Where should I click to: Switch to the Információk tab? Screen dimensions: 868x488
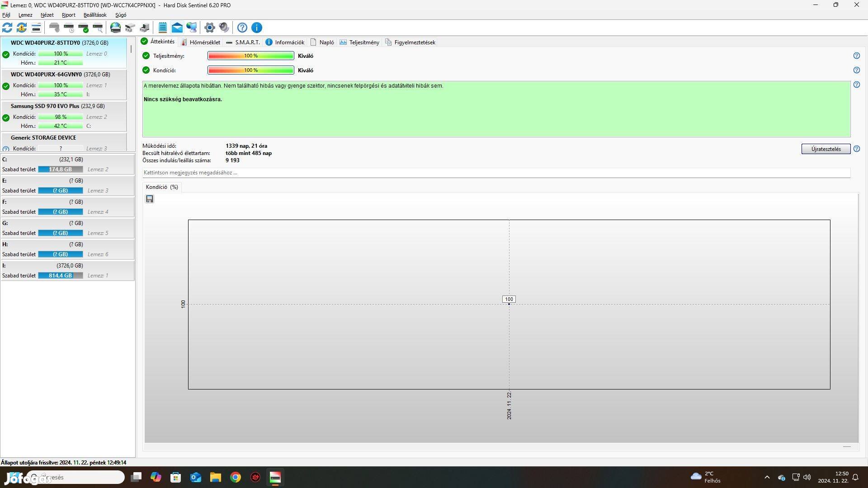click(285, 42)
